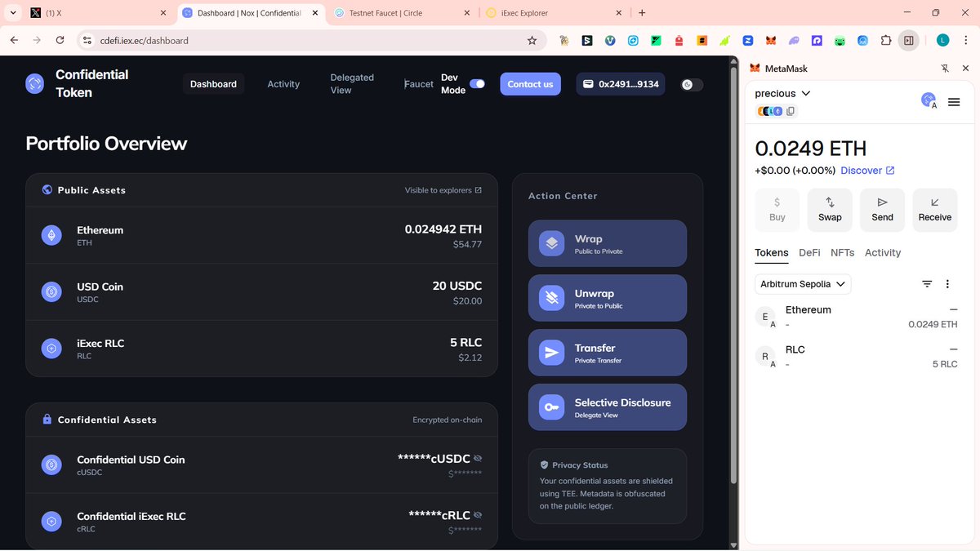The width and height of the screenshot is (980, 551).
Task: Click the page vertical scrollbar
Action: [x=733, y=273]
